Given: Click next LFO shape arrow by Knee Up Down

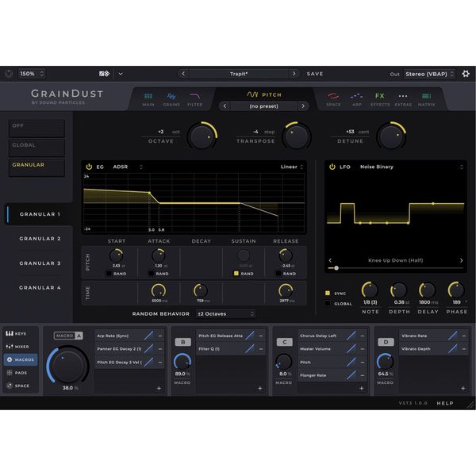Looking at the screenshot, I should pos(461,260).
